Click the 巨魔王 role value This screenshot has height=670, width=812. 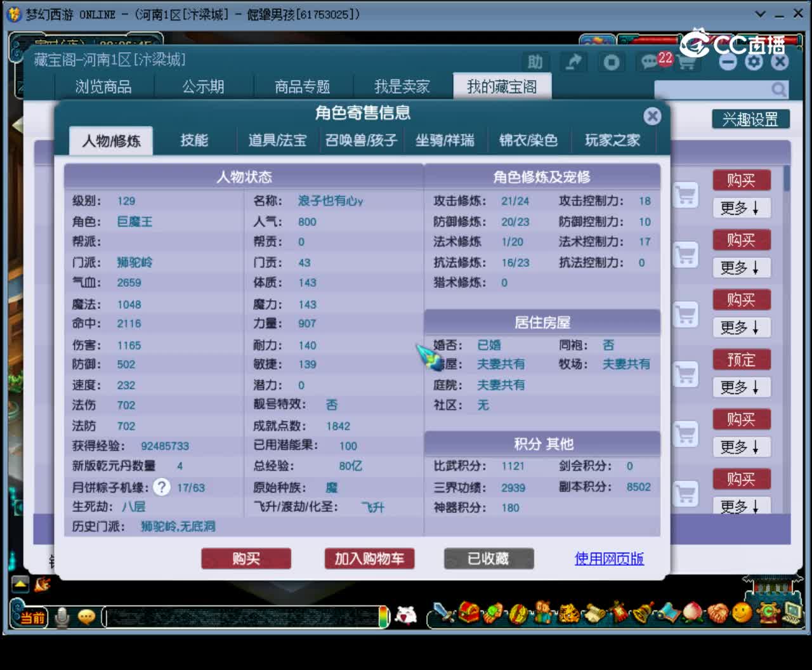point(134,222)
